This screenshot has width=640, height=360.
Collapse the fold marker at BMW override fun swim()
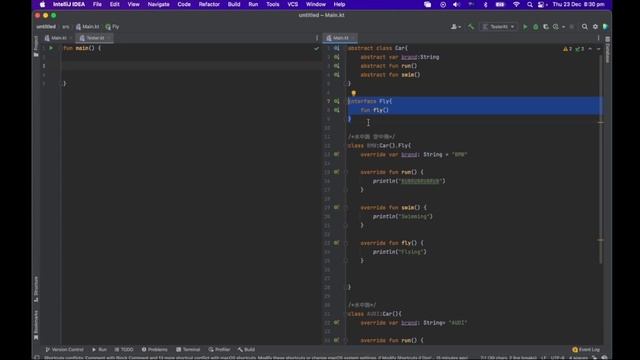346,207
